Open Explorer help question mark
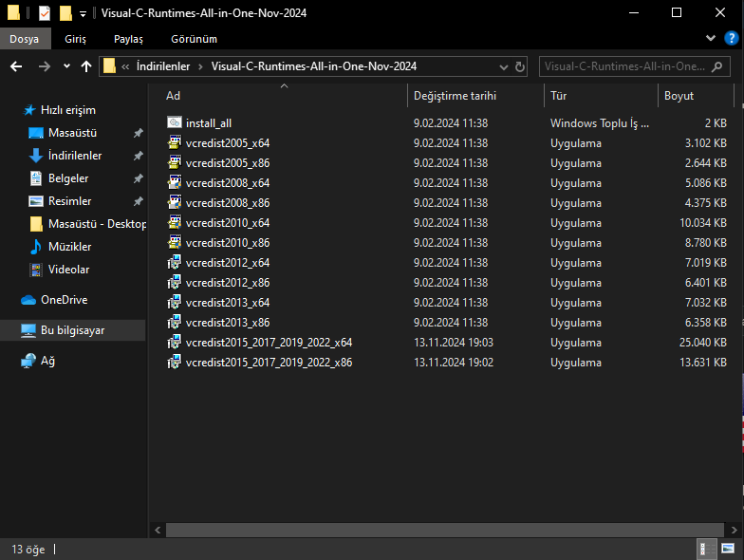744x560 pixels. tap(731, 38)
